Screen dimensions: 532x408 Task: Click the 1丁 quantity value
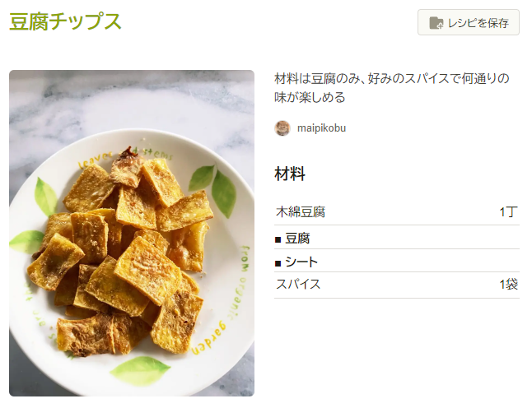click(509, 212)
